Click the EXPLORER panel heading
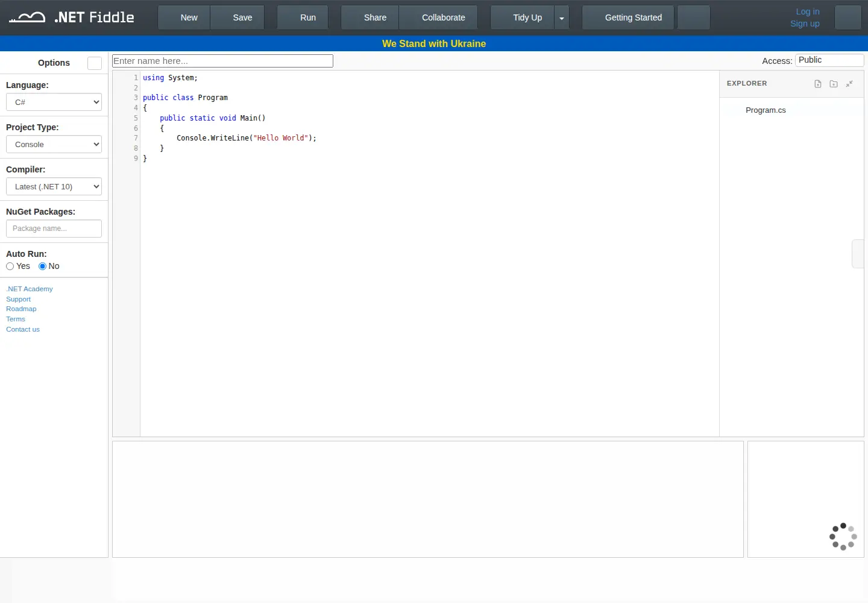The width and height of the screenshot is (868, 603). [x=747, y=83]
